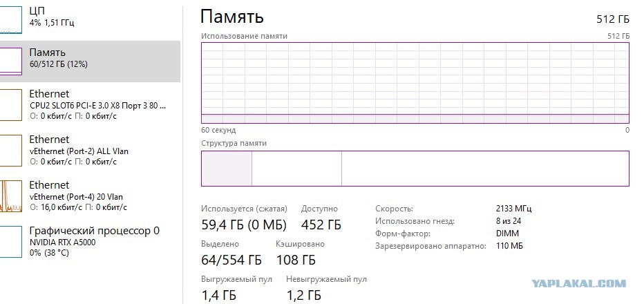
Task: Click the Скорость 2133 МГц value
Action: pos(513,209)
